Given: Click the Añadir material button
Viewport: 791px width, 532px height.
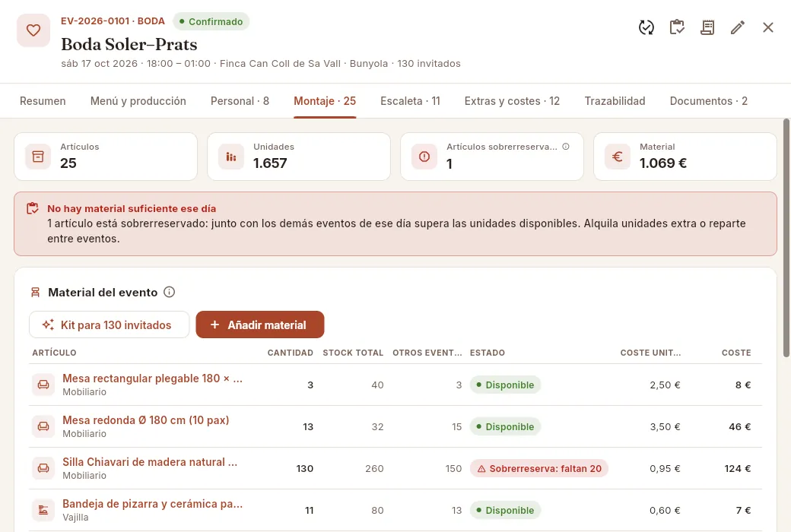Looking at the screenshot, I should (260, 325).
